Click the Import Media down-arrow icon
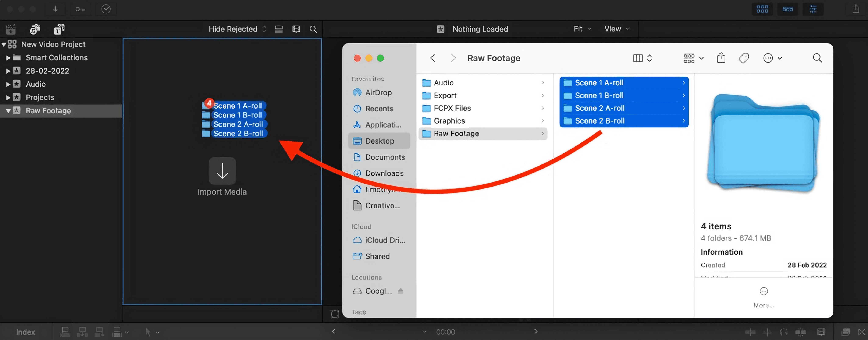The image size is (868, 340). click(222, 171)
